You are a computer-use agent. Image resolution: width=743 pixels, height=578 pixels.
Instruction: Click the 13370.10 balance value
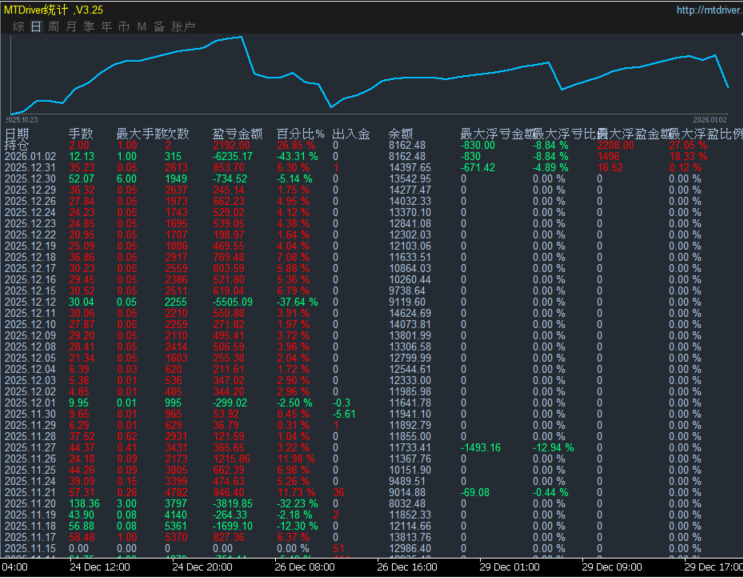410,213
